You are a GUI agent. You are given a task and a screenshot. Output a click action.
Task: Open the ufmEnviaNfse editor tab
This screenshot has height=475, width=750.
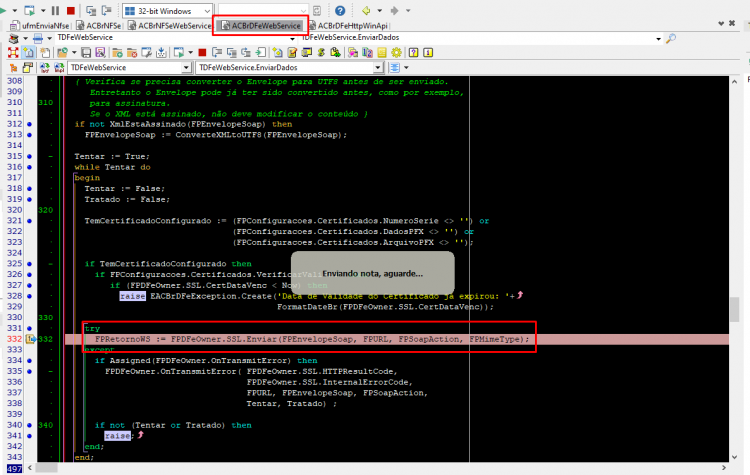41,25
